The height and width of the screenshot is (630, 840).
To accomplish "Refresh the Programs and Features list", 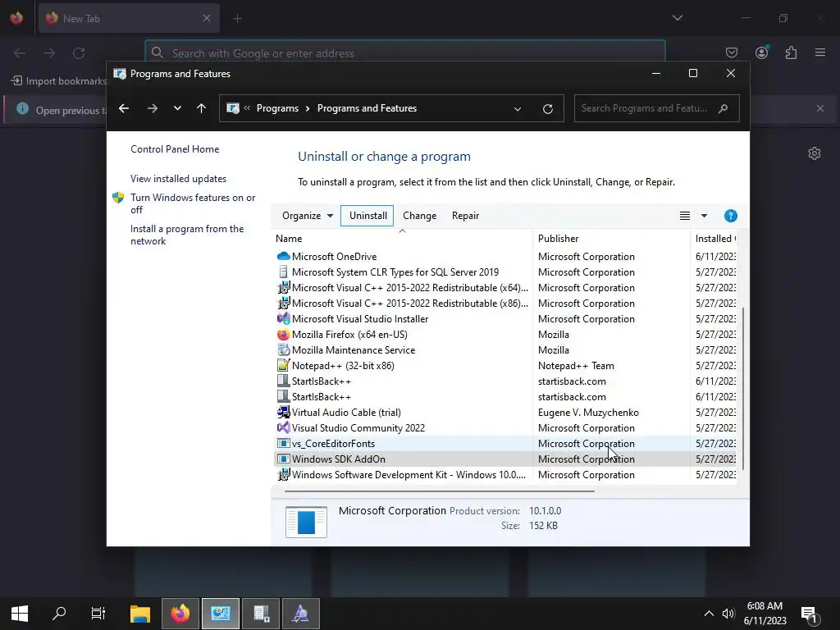I will [x=547, y=109].
